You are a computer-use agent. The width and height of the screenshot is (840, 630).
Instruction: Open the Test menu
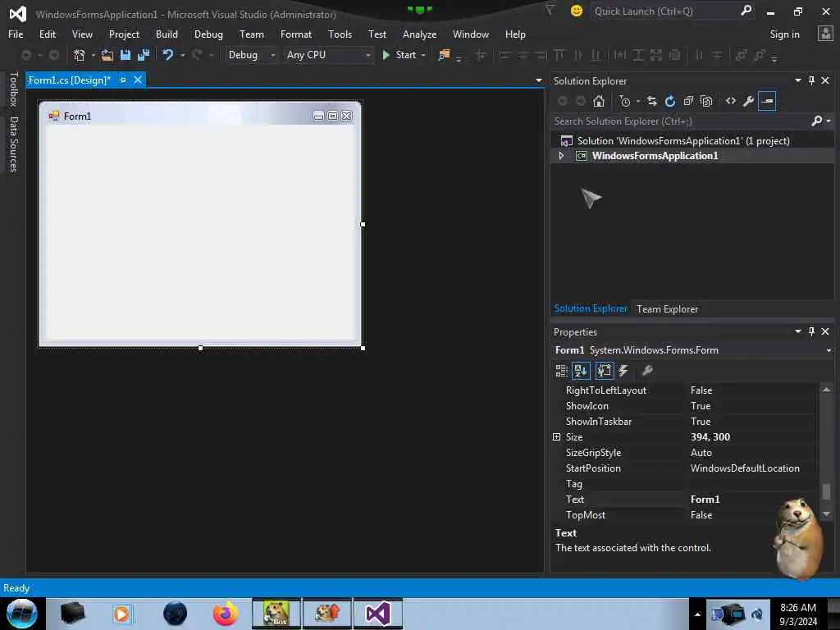[377, 34]
